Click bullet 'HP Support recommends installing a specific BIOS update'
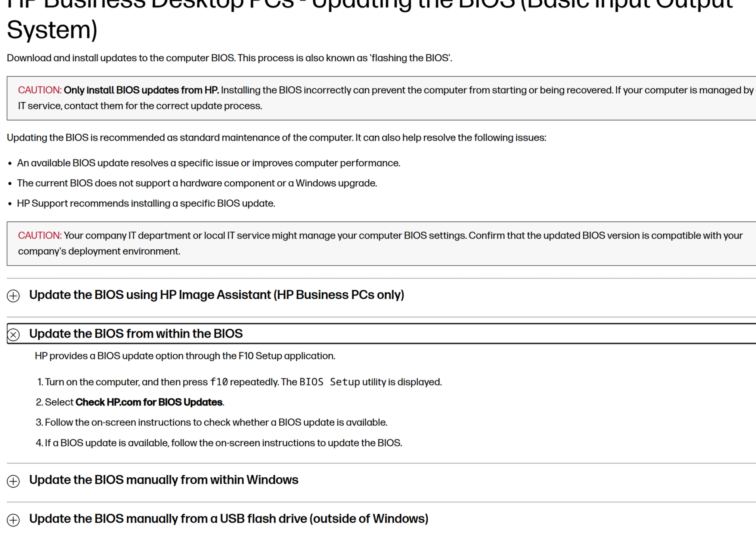756x536 pixels. (146, 203)
